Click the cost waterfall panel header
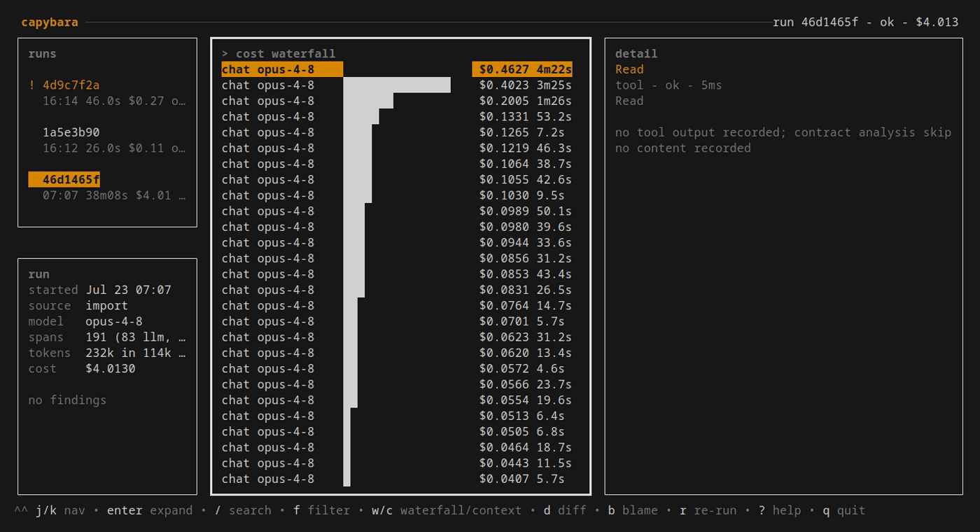Screen dimensions: 980x532 279,54
